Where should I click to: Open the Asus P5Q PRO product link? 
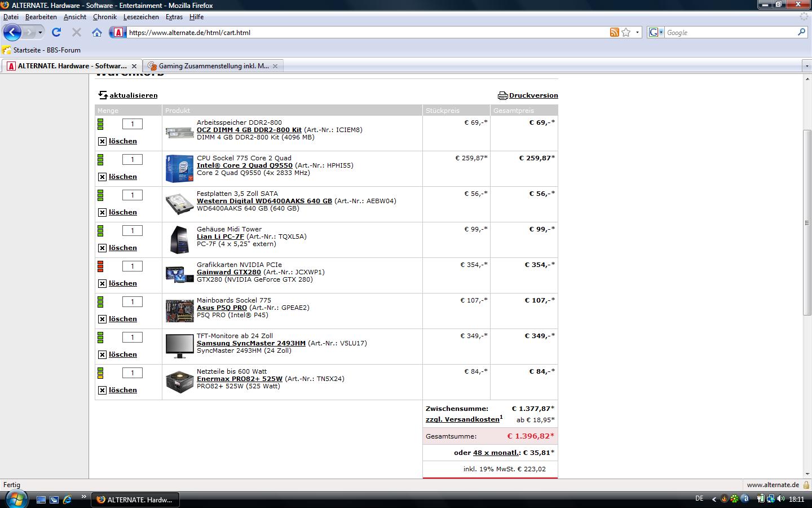point(222,308)
